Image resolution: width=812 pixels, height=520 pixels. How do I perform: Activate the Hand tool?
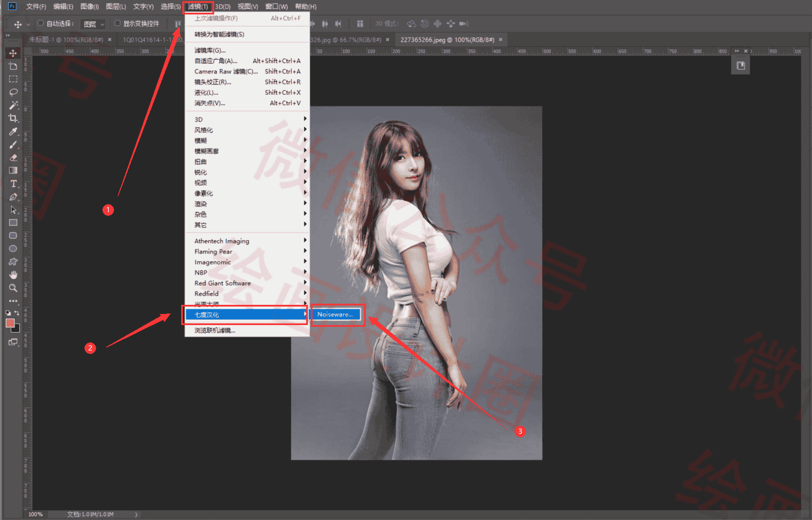click(x=13, y=275)
